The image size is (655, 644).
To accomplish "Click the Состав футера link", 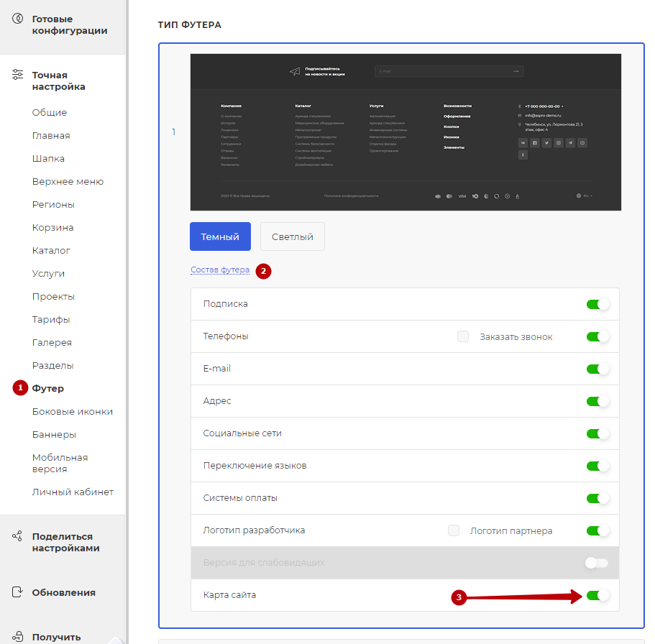I will [x=220, y=270].
